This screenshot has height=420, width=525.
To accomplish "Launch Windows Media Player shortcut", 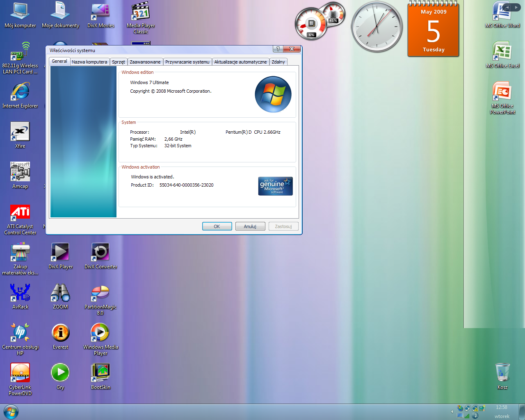I will click(100, 339).
